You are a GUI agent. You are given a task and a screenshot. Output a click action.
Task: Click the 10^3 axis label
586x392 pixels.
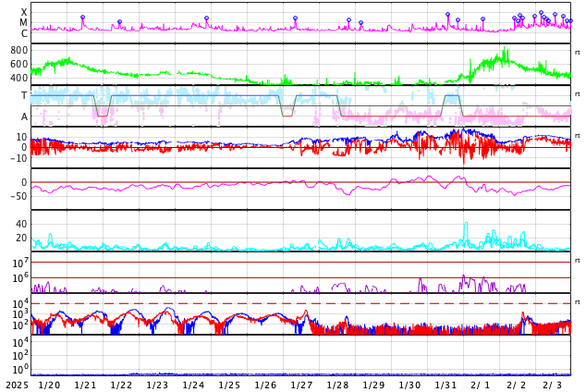click(x=19, y=314)
